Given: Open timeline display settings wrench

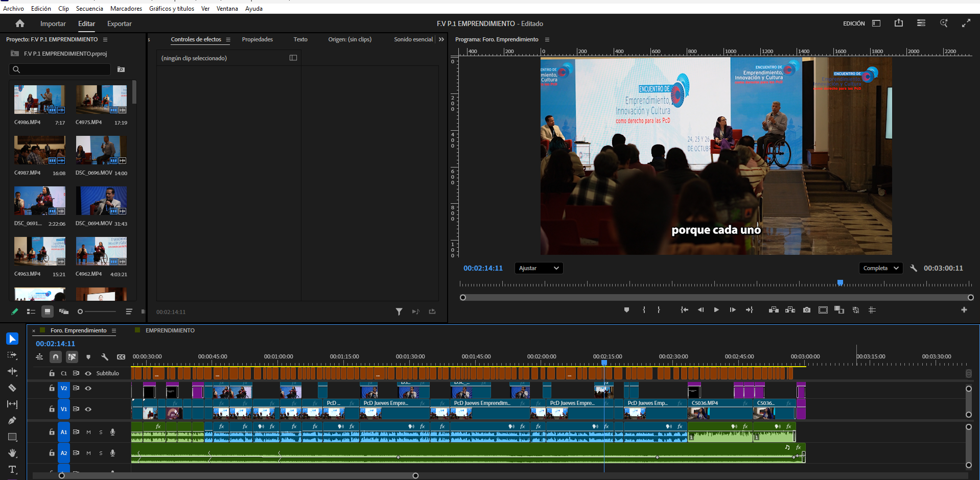Looking at the screenshot, I should [105, 357].
